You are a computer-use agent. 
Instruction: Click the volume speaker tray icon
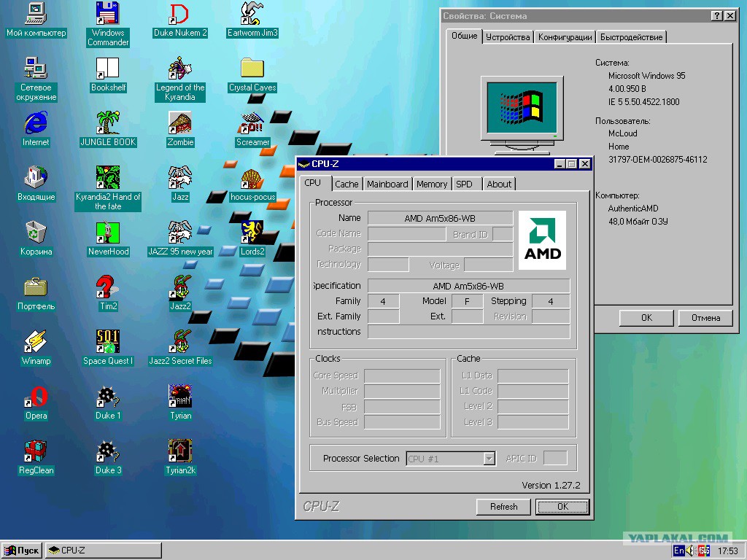tap(691, 551)
